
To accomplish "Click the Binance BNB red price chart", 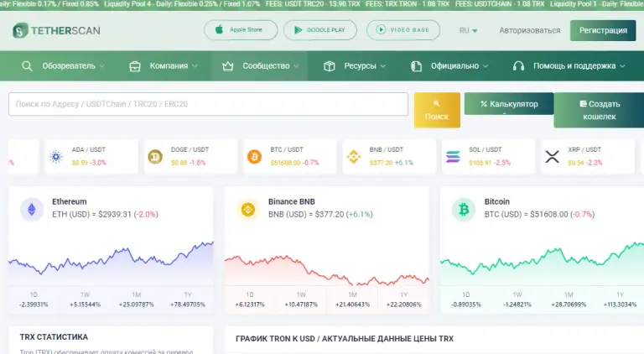I will (x=327, y=269).
